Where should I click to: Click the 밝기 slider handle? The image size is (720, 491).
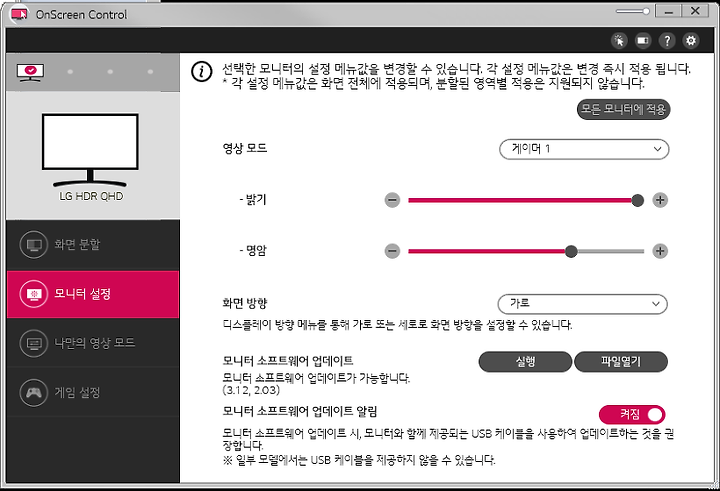pyautogui.click(x=637, y=200)
